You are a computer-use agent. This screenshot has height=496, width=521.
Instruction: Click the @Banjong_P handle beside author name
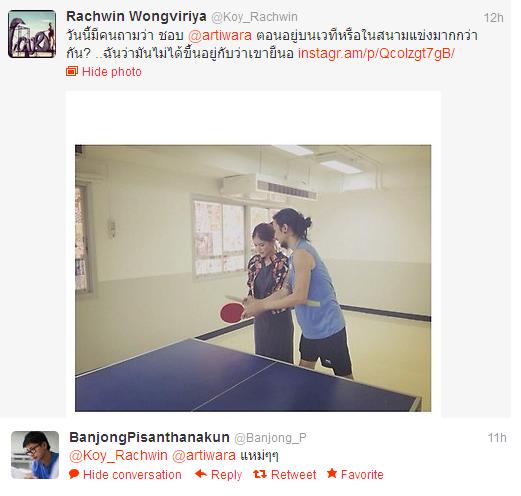270,438
